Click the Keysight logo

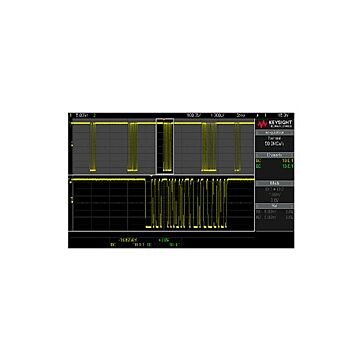pos(275,124)
